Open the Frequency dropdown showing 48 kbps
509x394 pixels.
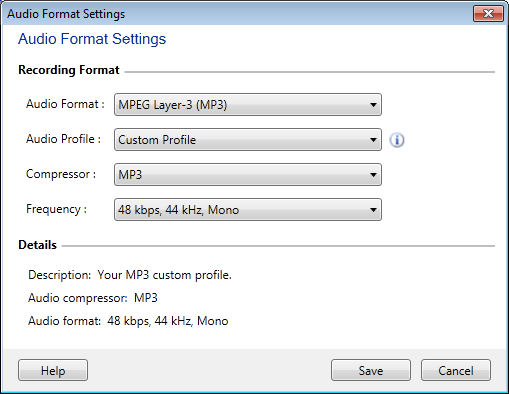click(x=248, y=210)
